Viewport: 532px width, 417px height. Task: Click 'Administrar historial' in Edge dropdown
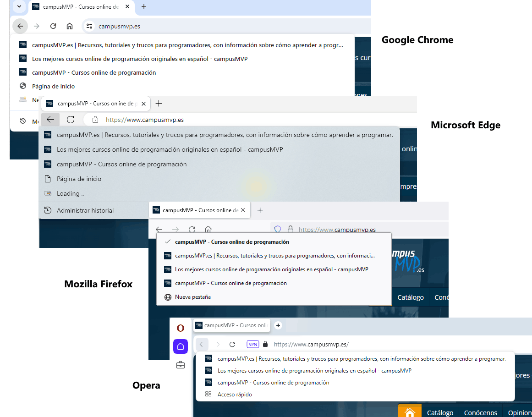[x=85, y=210]
